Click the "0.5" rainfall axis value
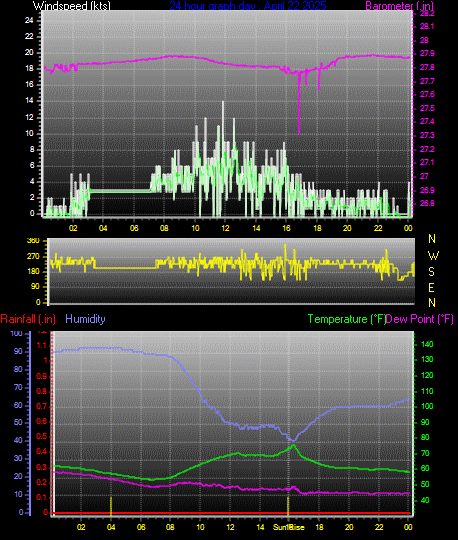This screenshot has height=540, width=458. (41, 437)
